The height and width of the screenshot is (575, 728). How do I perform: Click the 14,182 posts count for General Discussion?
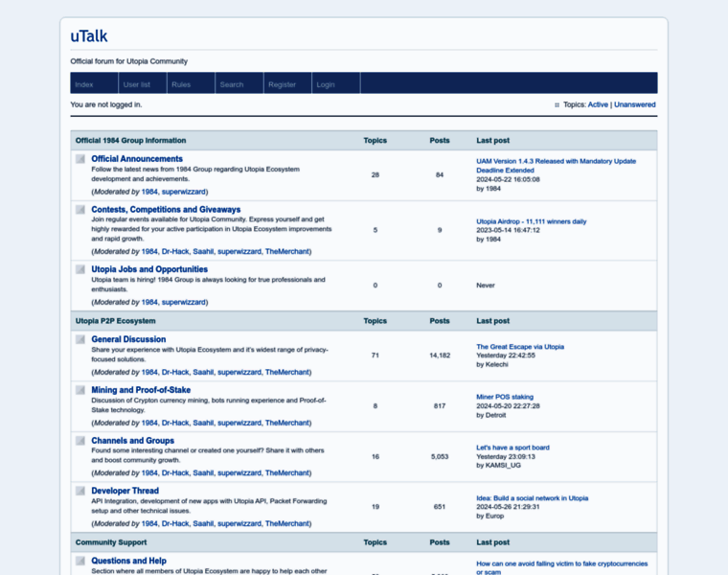coord(440,356)
